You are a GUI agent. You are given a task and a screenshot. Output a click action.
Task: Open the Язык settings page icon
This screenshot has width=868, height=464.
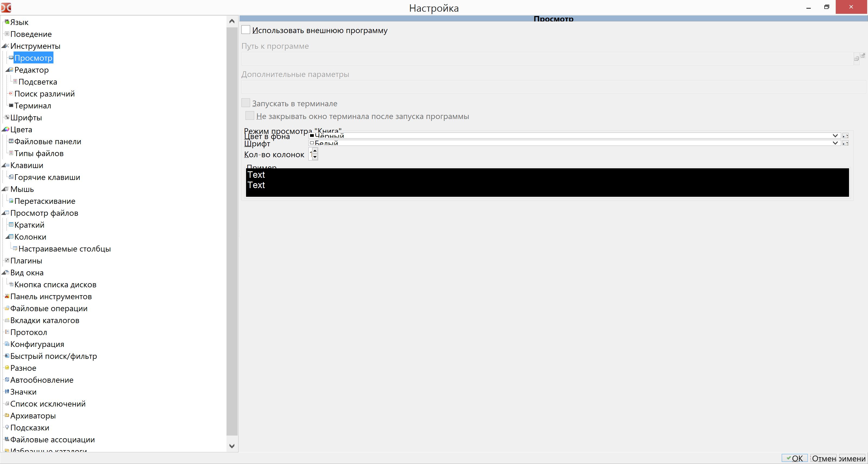(7, 22)
